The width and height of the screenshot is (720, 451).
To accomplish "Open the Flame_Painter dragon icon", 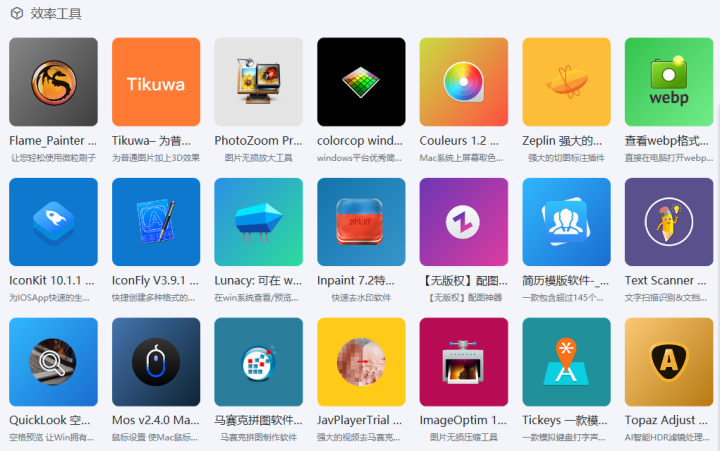I will [53, 82].
